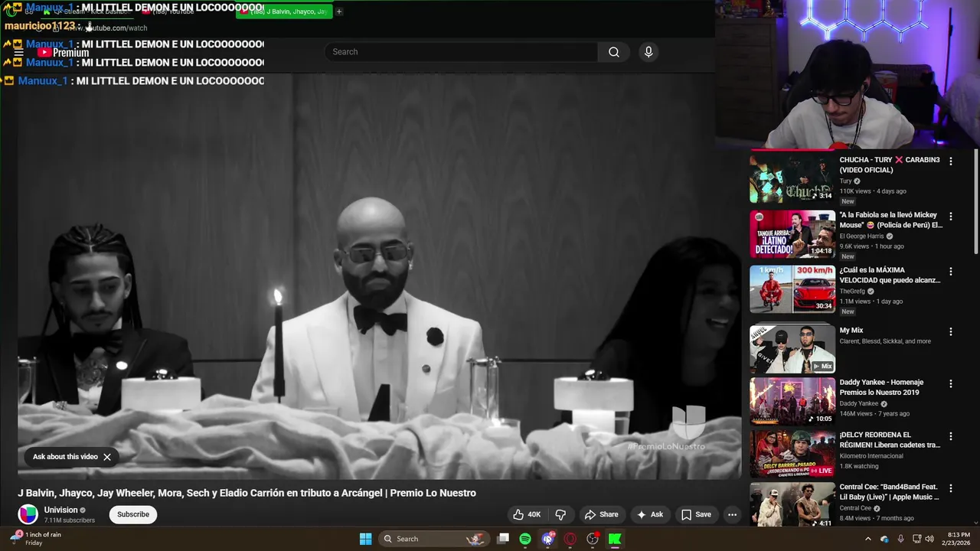The image size is (980, 551).
Task: Open title Daddy Yankee - Homenaje Premios
Action: click(x=882, y=387)
